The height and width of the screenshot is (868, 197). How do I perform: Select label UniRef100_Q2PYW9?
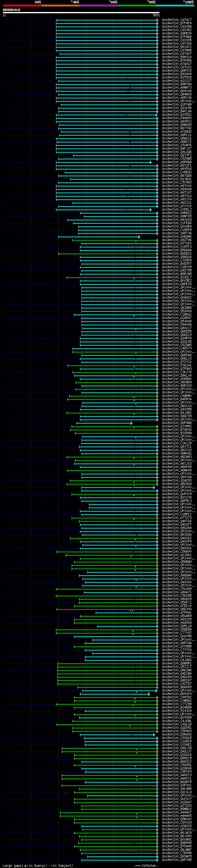177,104
